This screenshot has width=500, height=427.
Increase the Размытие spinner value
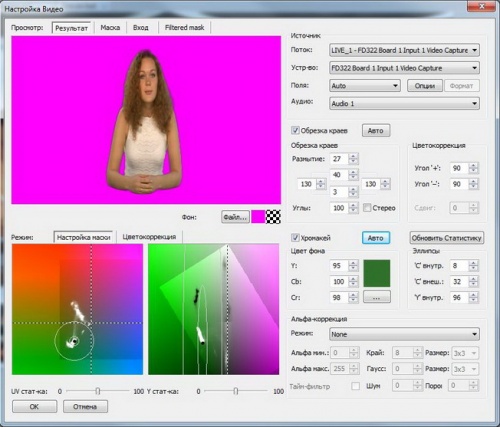[x=353, y=156]
